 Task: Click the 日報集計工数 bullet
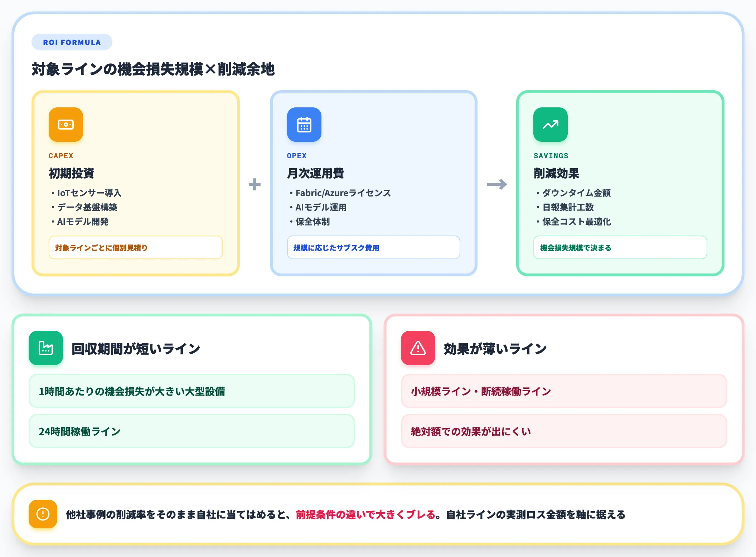click(x=565, y=207)
